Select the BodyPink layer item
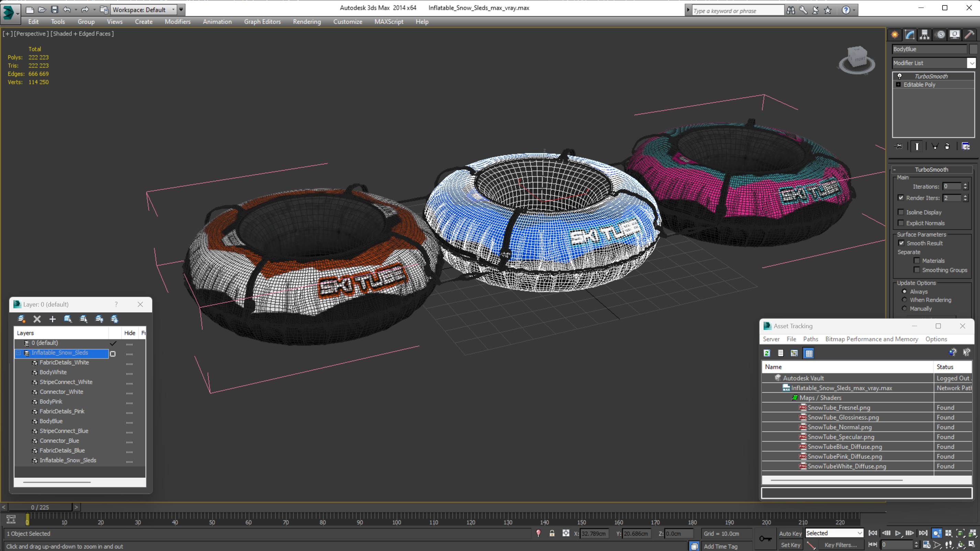Viewport: 980px width, 551px height. coord(50,402)
